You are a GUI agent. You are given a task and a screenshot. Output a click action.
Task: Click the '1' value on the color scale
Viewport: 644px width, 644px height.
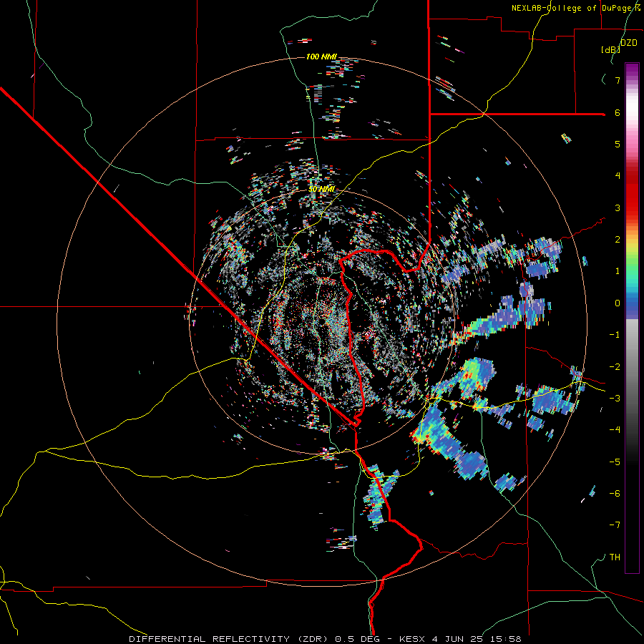click(618, 271)
